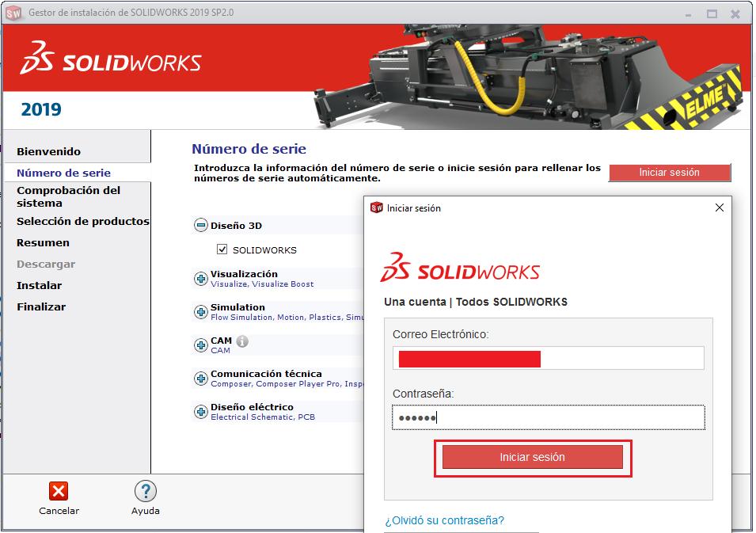
Task: Submit login with Iniciar sesión dialog button
Action: coord(532,457)
